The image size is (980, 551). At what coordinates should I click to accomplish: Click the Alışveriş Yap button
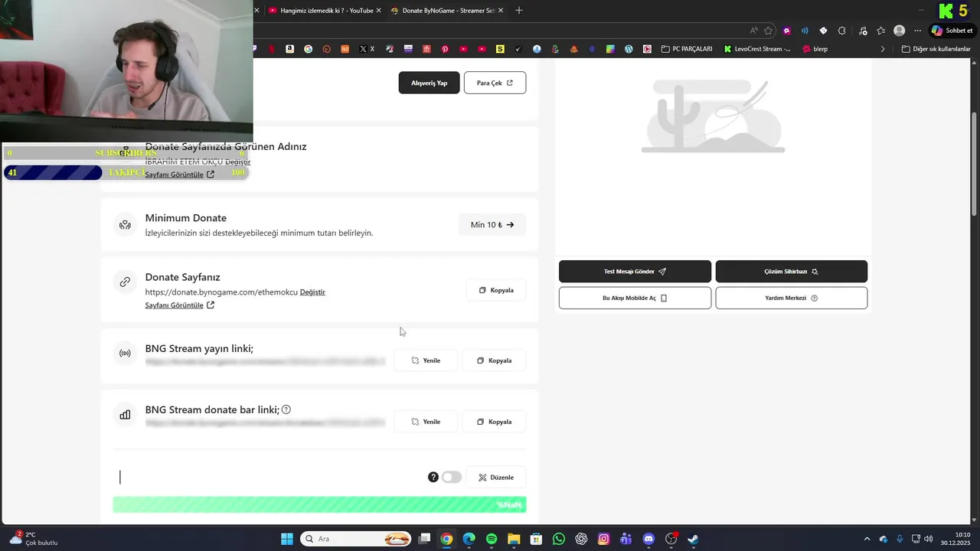(429, 83)
